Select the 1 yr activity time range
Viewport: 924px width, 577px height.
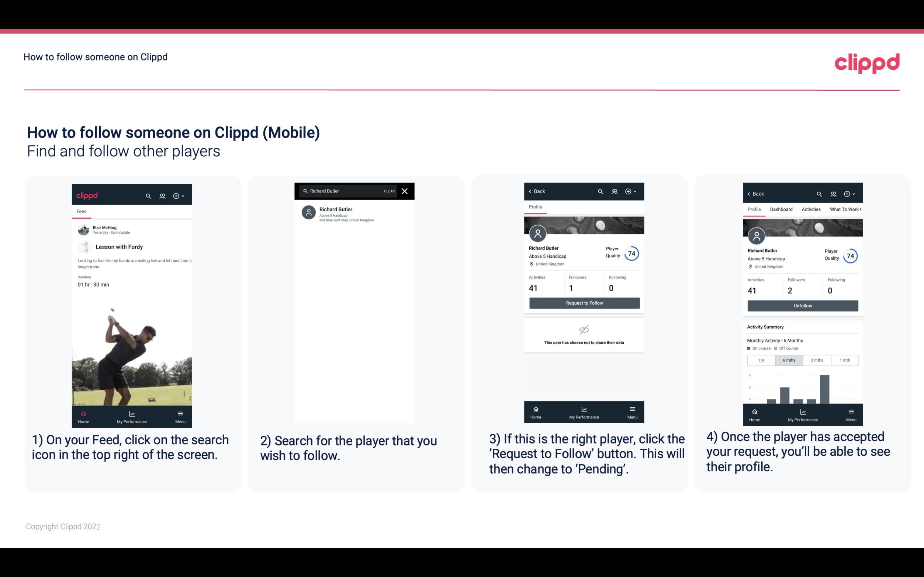(x=761, y=359)
